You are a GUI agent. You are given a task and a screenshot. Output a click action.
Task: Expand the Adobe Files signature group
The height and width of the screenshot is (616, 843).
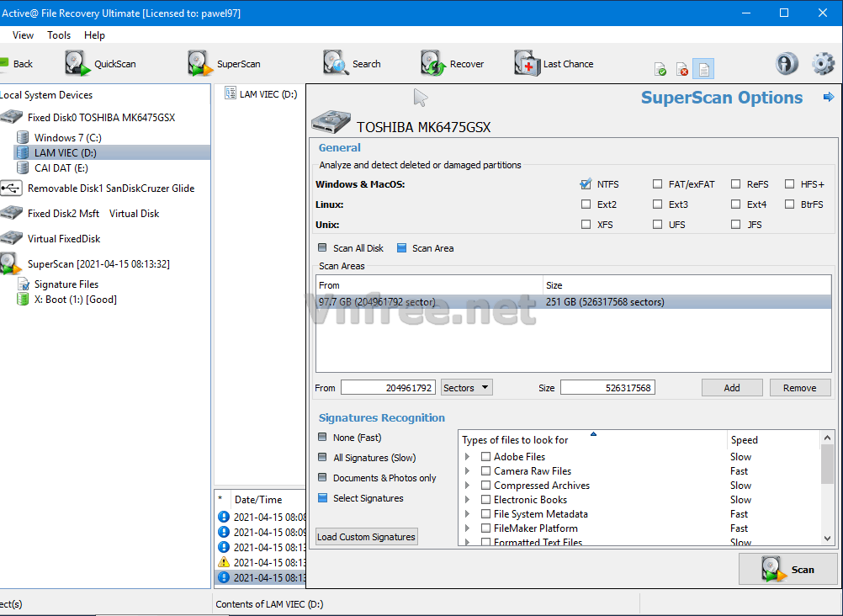point(468,457)
